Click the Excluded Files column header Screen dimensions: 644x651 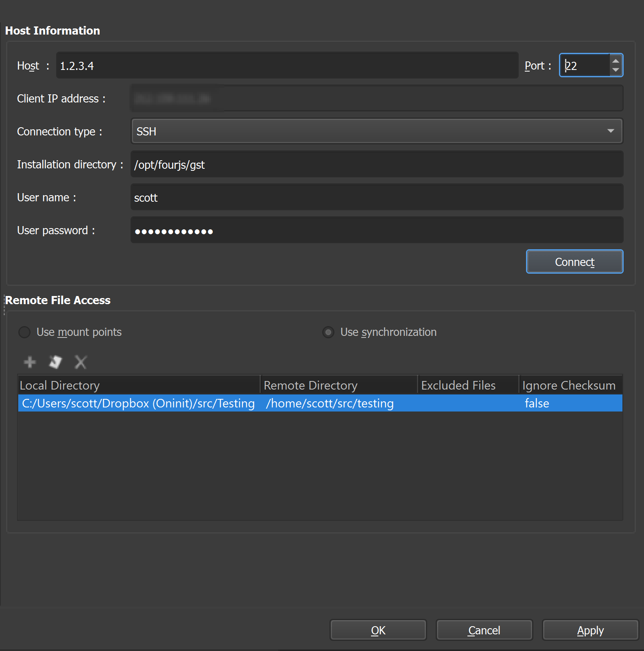468,385
